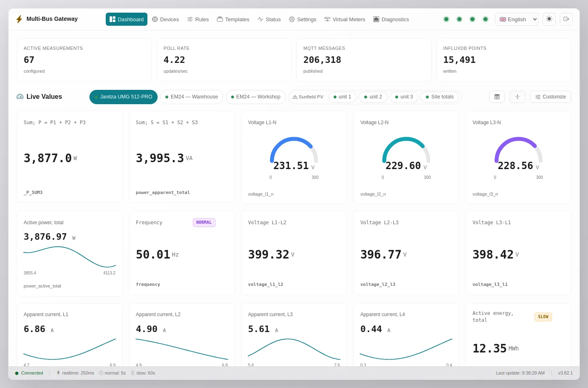Click the frequency tag label
This screenshot has height=388, width=588.
148,284
